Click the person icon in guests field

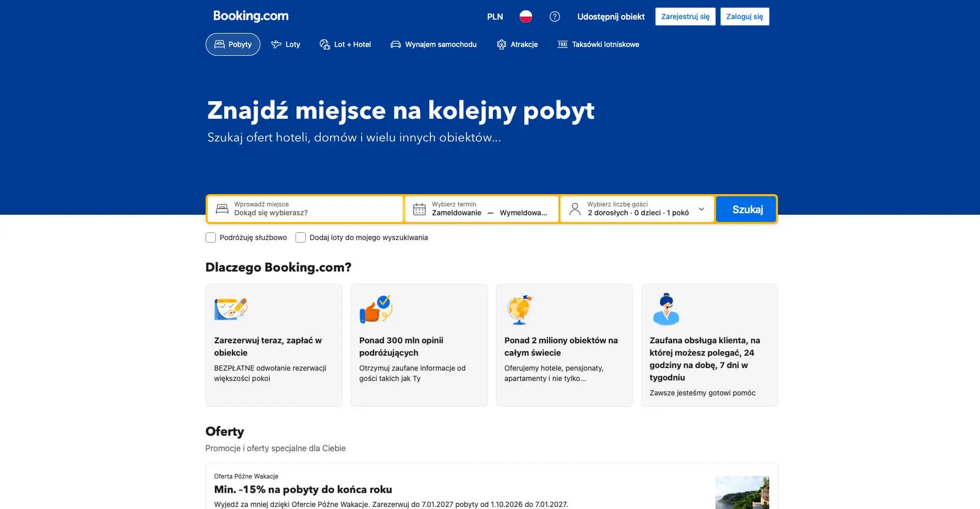(x=575, y=209)
